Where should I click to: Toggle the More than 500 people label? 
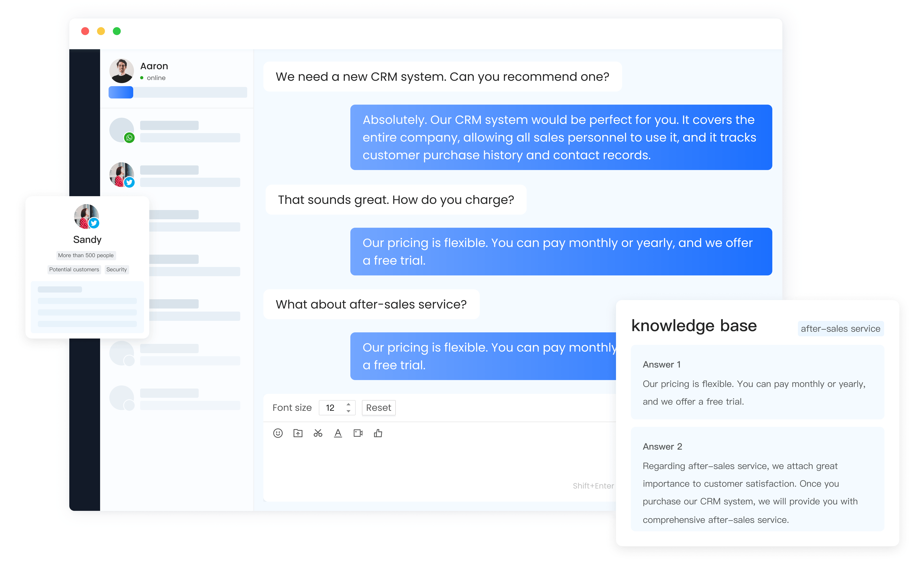click(86, 255)
